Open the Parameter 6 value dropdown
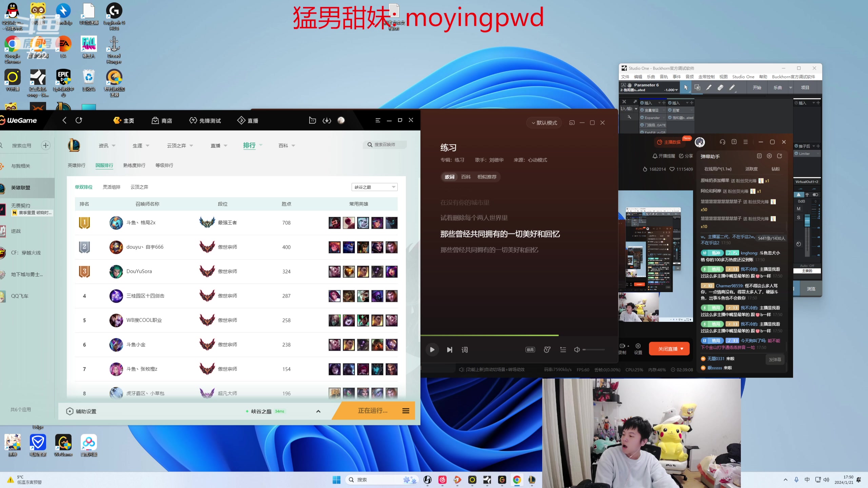The height and width of the screenshot is (488, 868). click(677, 90)
